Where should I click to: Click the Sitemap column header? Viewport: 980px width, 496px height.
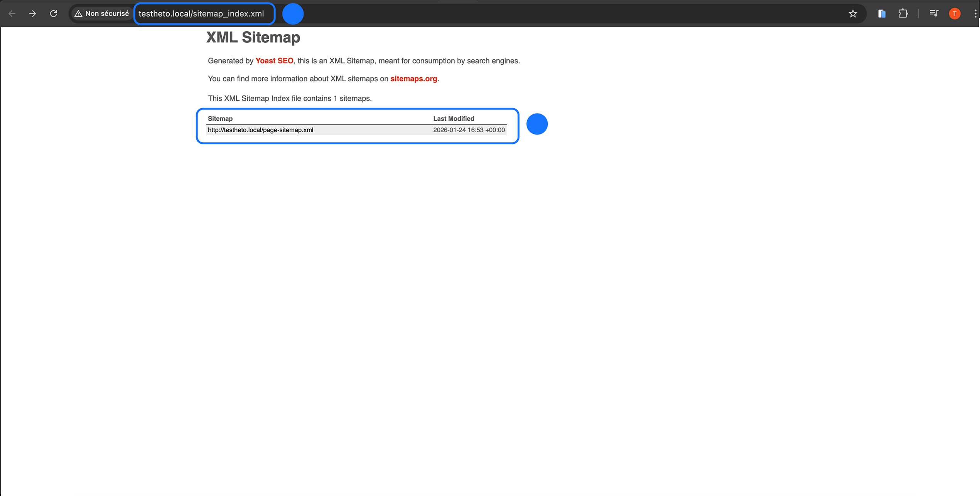point(220,118)
